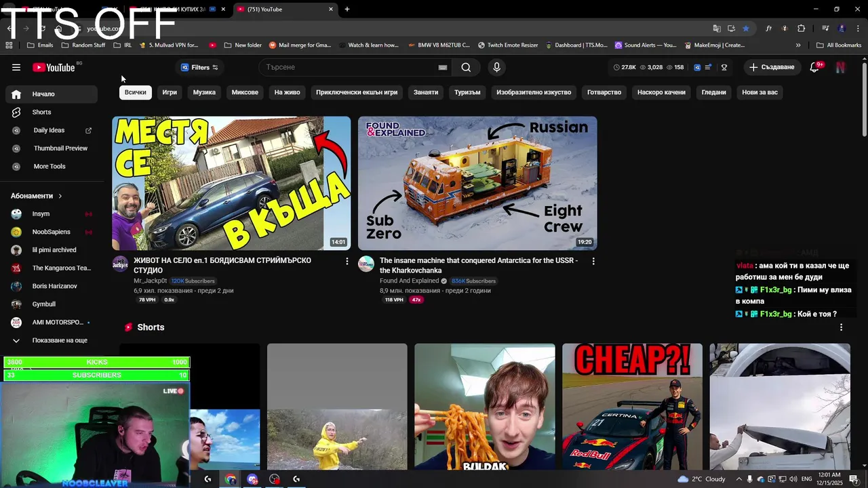
Task: Open the NoobSapiens subscription channel
Action: point(52,232)
